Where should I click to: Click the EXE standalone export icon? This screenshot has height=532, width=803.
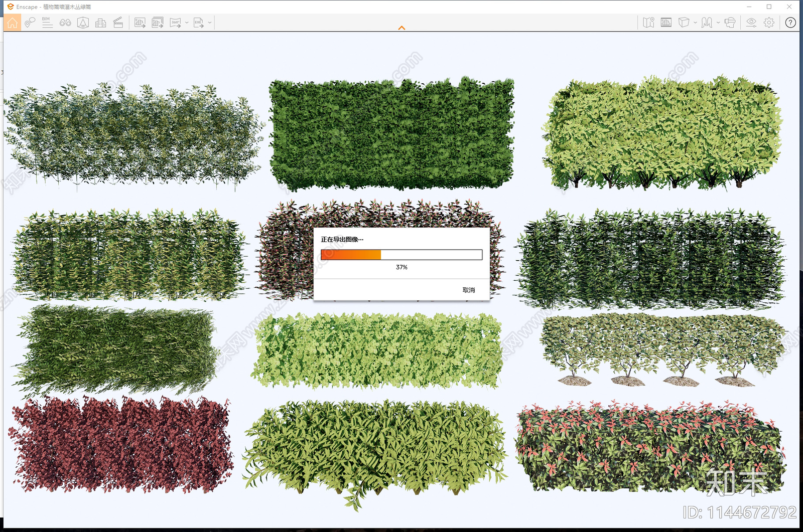click(199, 23)
